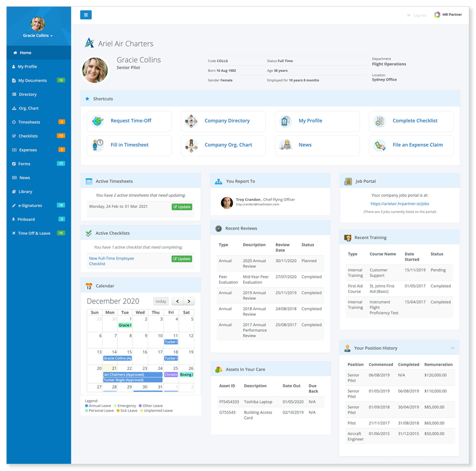This screenshot has width=476, height=471.
Task: Click the Annual Leave green legend dot
Action: (x=87, y=406)
